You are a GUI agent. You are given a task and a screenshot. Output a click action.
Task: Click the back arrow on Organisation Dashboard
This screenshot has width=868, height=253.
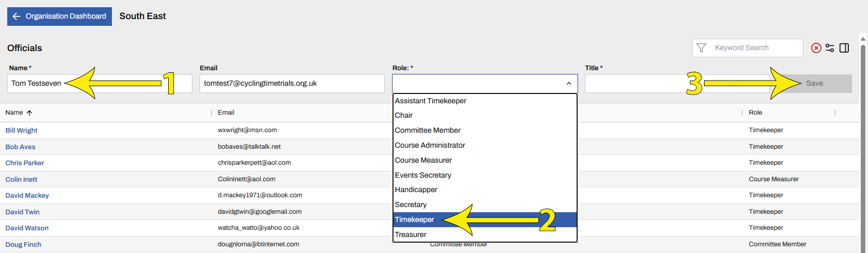point(17,17)
